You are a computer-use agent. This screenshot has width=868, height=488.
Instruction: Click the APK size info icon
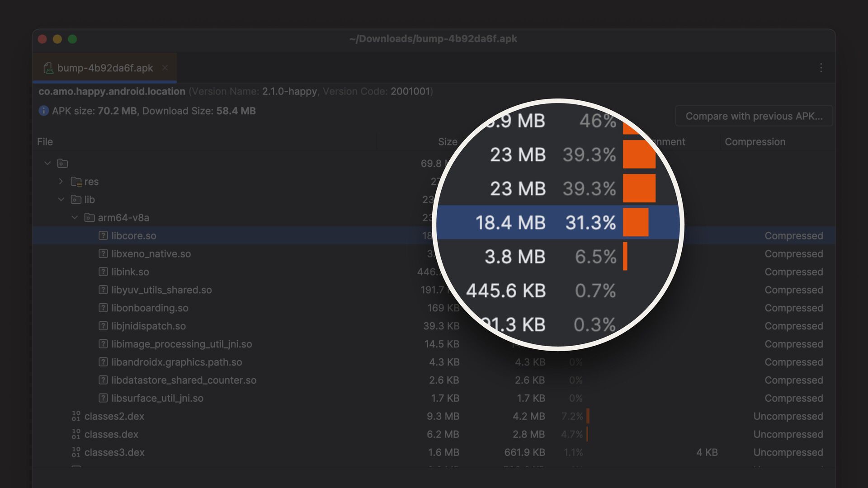(43, 111)
